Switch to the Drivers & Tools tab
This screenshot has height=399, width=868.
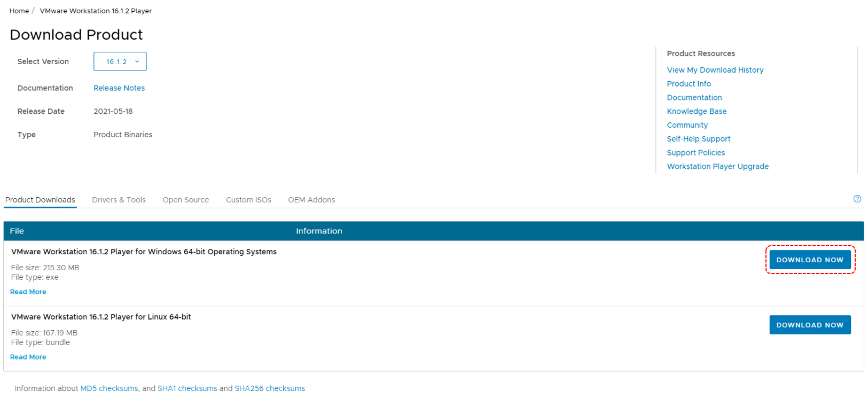coord(119,200)
